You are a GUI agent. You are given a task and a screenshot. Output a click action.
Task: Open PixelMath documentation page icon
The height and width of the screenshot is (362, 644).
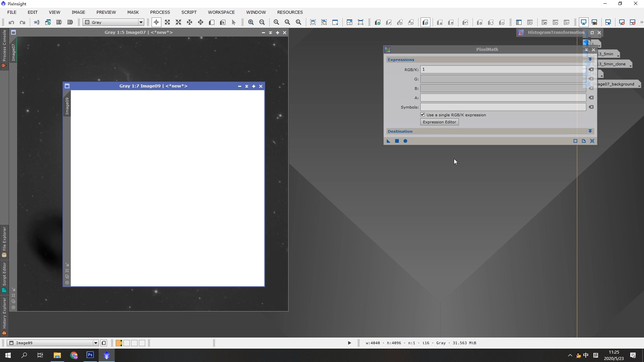tap(584, 141)
